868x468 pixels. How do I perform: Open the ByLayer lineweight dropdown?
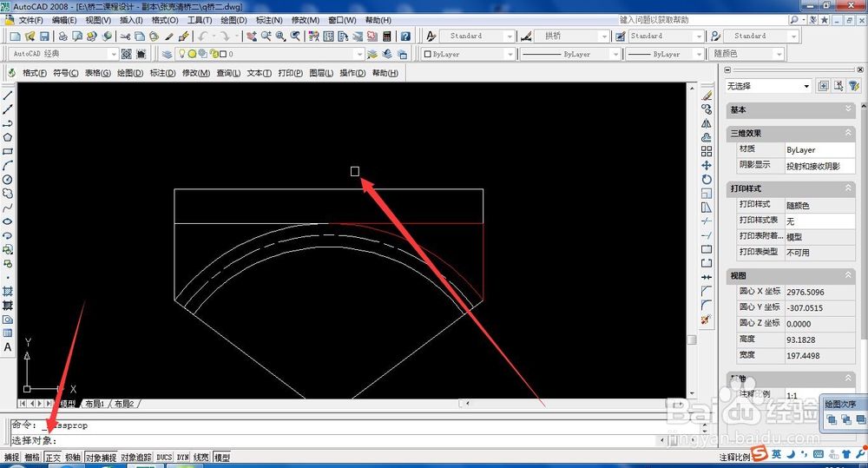coord(700,54)
